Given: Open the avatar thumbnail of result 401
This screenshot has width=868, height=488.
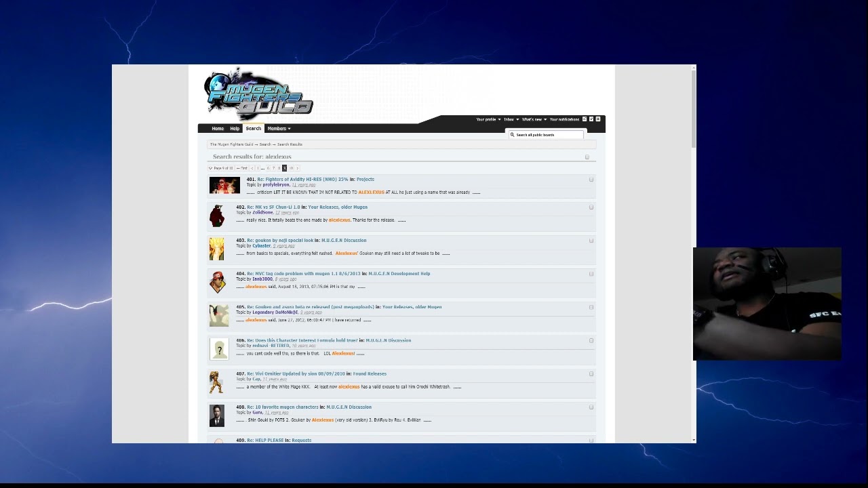Looking at the screenshot, I should coord(224,186).
